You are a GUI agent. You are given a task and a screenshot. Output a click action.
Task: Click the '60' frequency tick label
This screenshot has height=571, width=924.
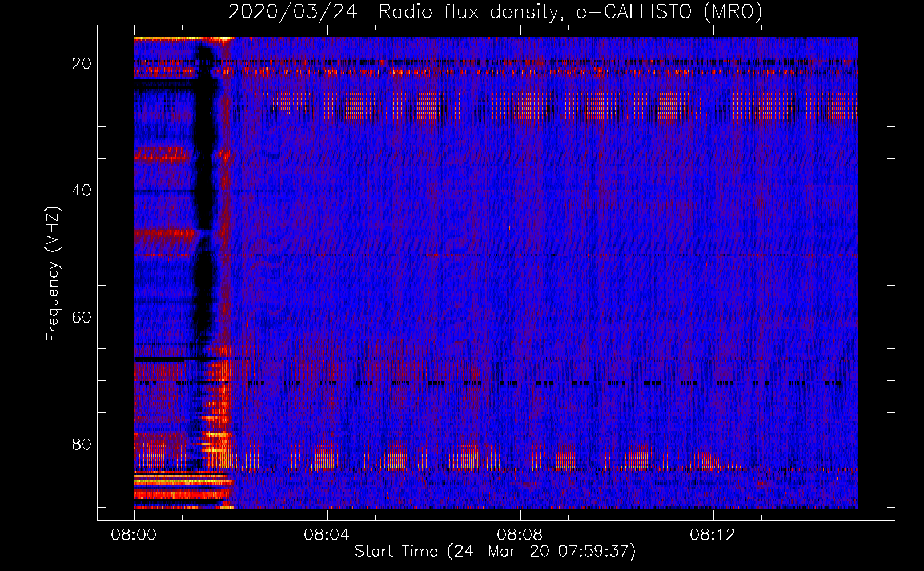coord(82,317)
